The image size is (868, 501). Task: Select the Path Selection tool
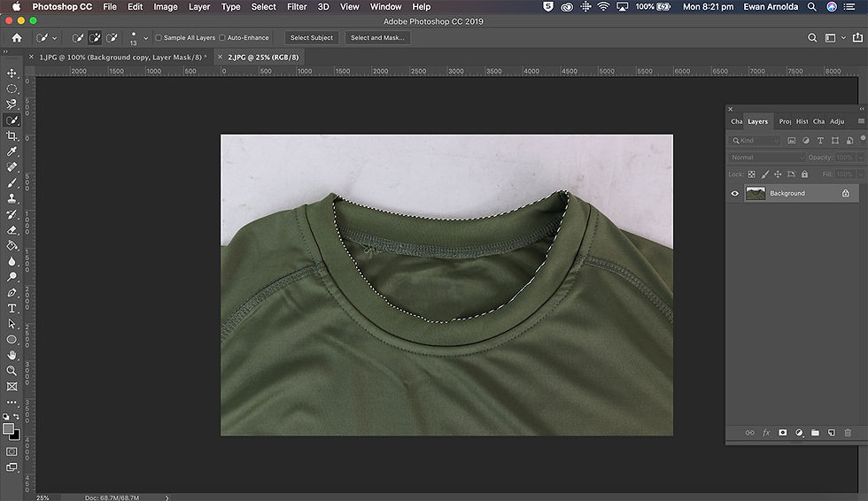click(x=12, y=323)
